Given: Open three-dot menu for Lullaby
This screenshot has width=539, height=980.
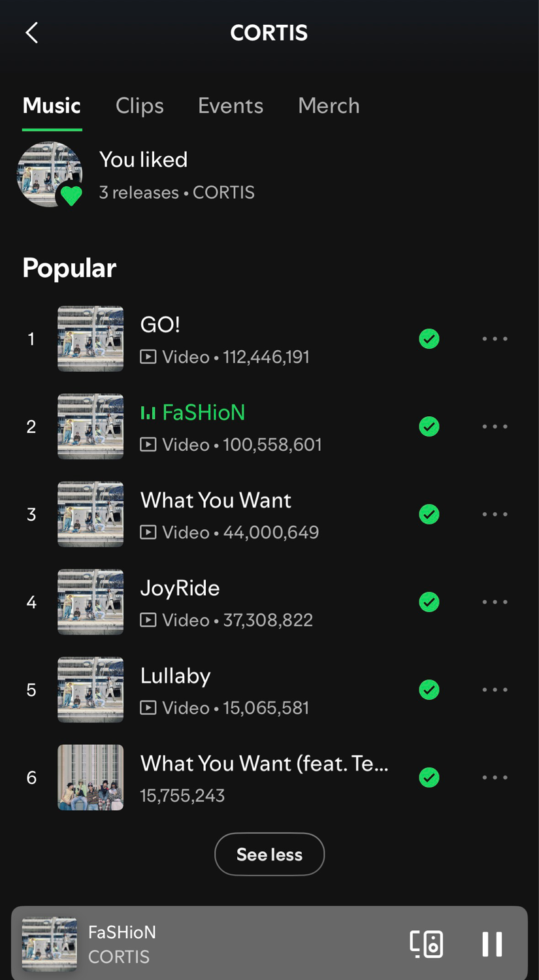Looking at the screenshot, I should (495, 690).
